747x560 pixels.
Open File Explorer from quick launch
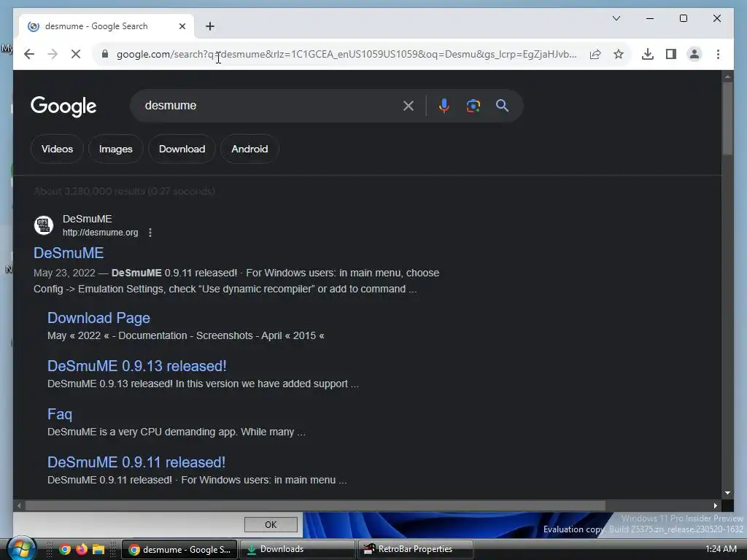click(98, 550)
